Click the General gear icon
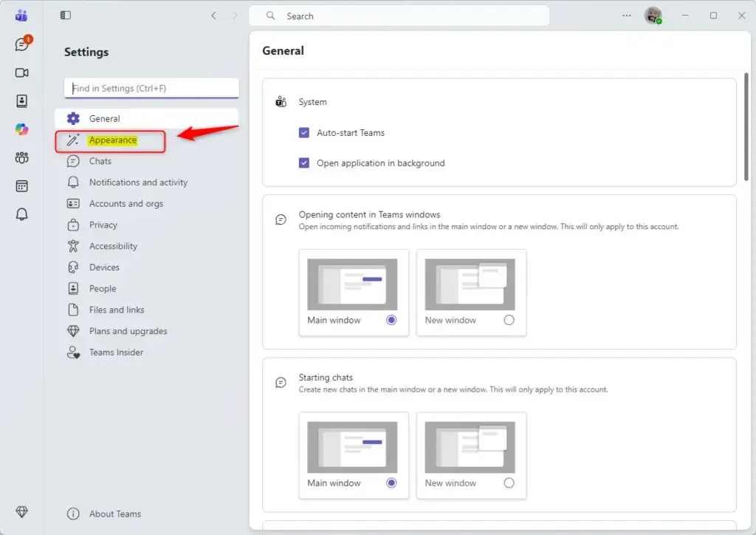The width and height of the screenshot is (756, 535). pos(73,119)
